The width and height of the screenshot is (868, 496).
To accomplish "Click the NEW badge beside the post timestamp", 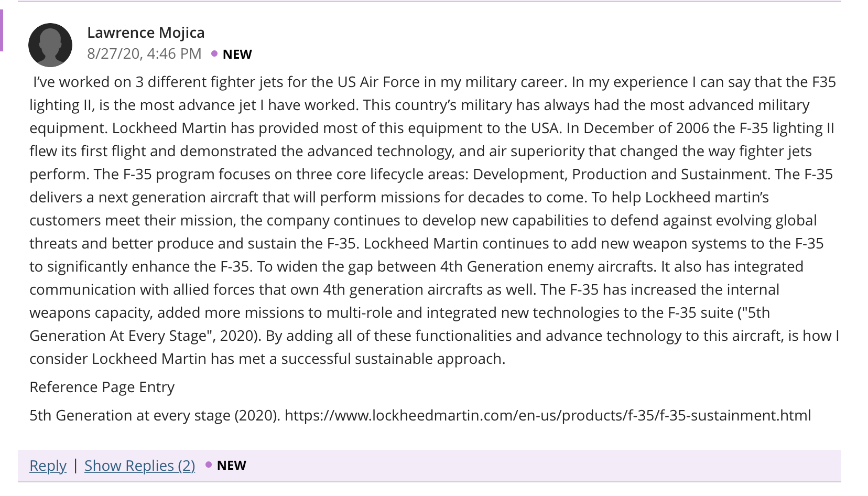I will point(237,54).
